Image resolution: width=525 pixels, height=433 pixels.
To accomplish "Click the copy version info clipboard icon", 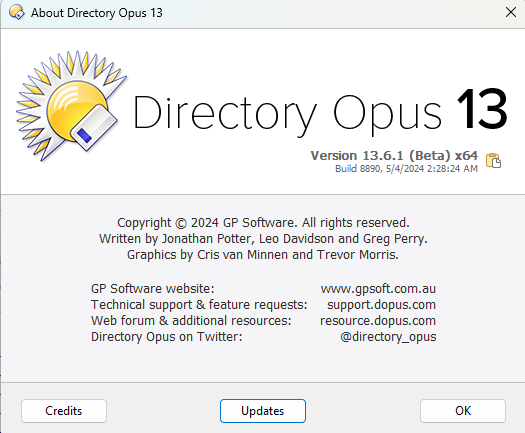I will pyautogui.click(x=493, y=160).
